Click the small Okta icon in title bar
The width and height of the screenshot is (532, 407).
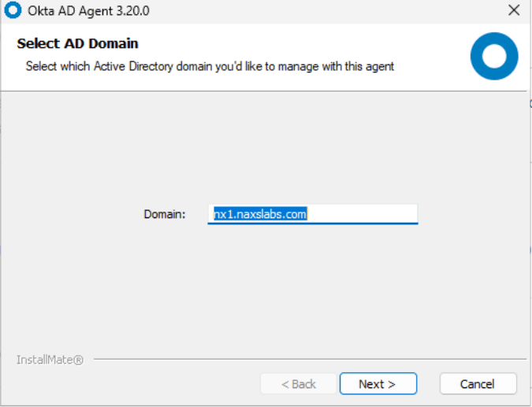tap(13, 10)
